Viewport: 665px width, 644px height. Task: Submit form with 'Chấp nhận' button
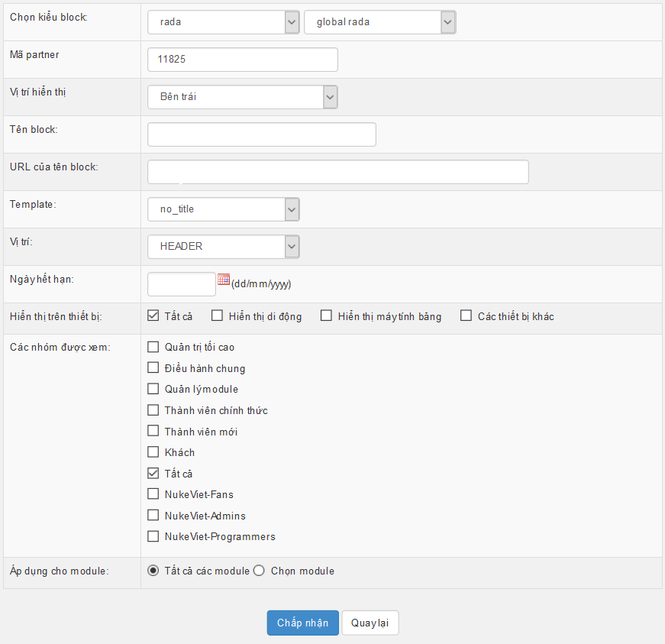coord(303,623)
